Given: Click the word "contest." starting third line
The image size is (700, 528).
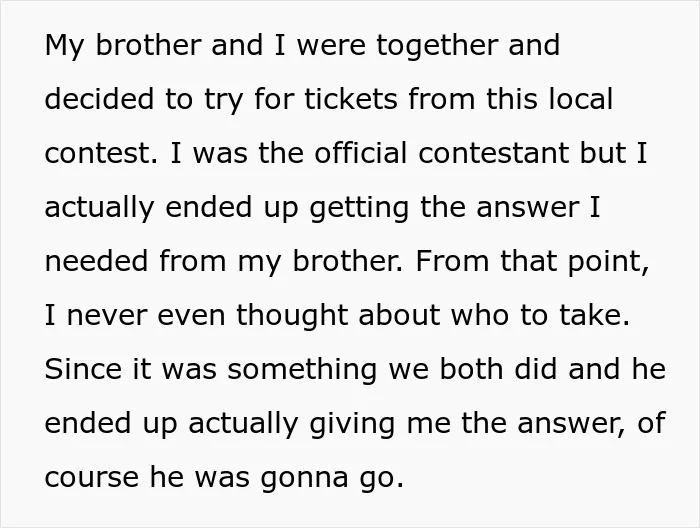Looking at the screenshot, I should 101,153.
